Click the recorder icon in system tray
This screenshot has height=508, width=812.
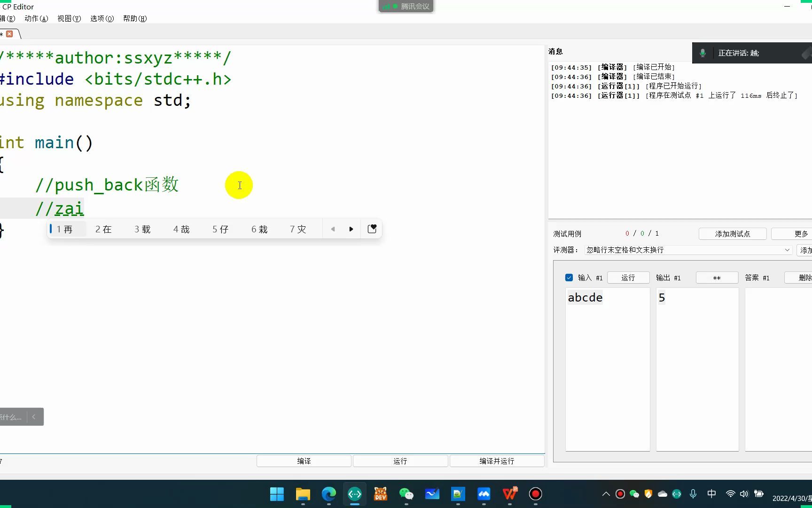pyautogui.click(x=620, y=494)
